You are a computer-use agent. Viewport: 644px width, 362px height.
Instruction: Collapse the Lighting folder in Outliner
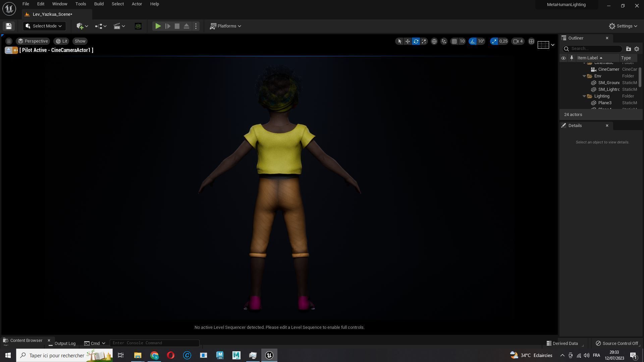tap(584, 96)
